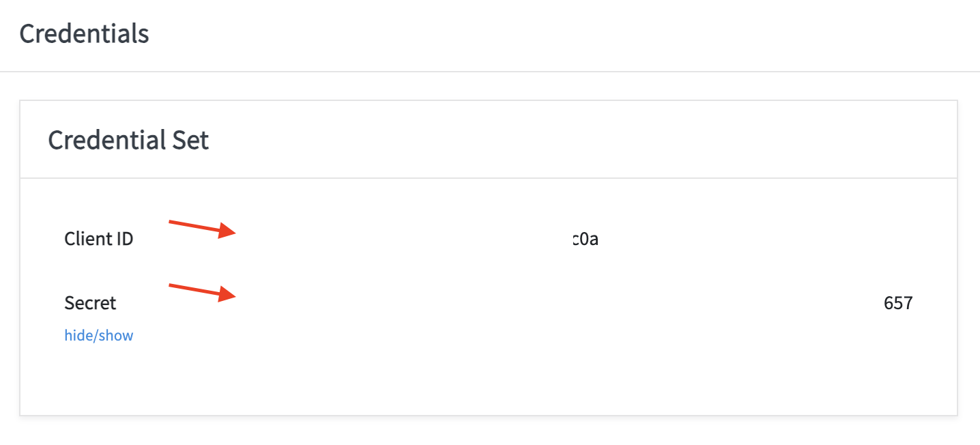Click the red arrow pointing at Secret
980x445 pixels.
click(201, 291)
